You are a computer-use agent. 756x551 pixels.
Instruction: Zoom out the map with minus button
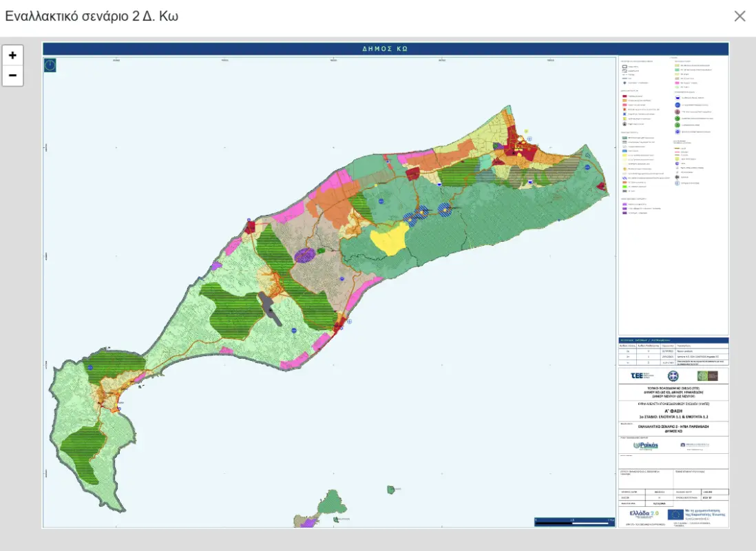pyautogui.click(x=12, y=76)
